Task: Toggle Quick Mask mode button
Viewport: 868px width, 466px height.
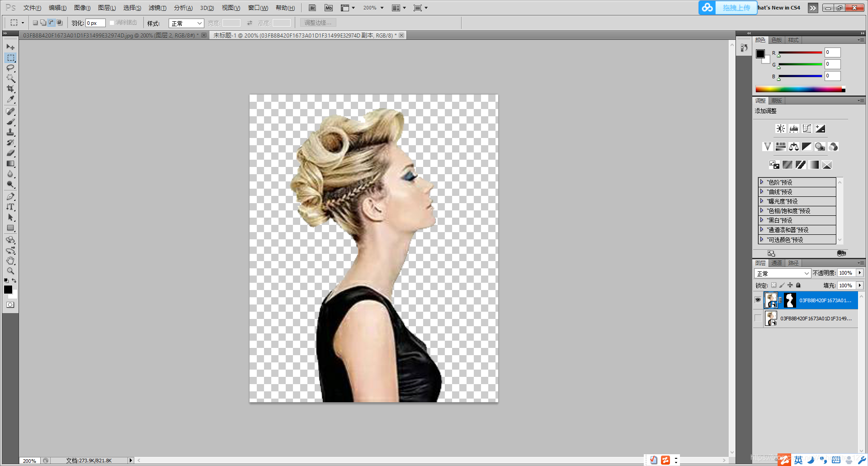Action: 10,304
